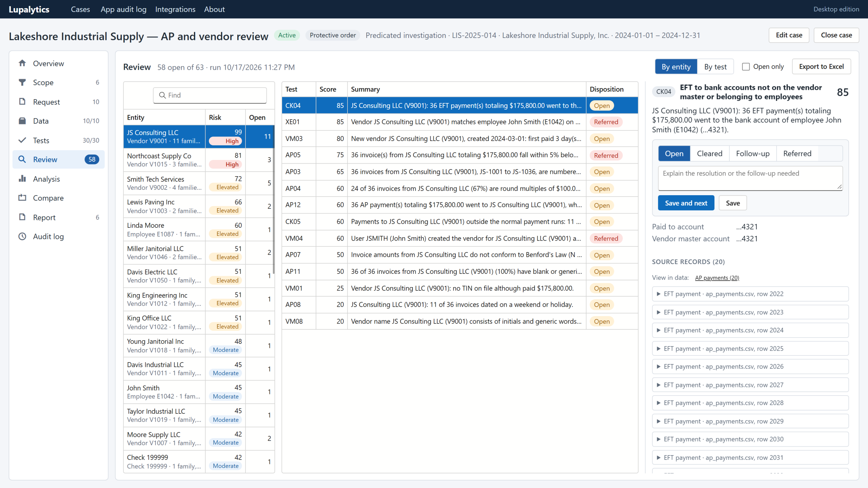Open the About menu item

coord(214,9)
